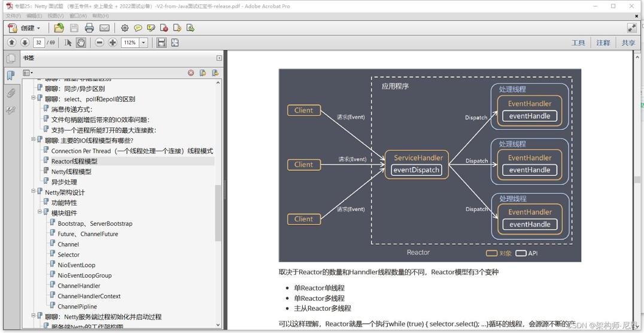This screenshot has width=644, height=333.
Task: Click the fit full page icon
Action: pos(175,43)
